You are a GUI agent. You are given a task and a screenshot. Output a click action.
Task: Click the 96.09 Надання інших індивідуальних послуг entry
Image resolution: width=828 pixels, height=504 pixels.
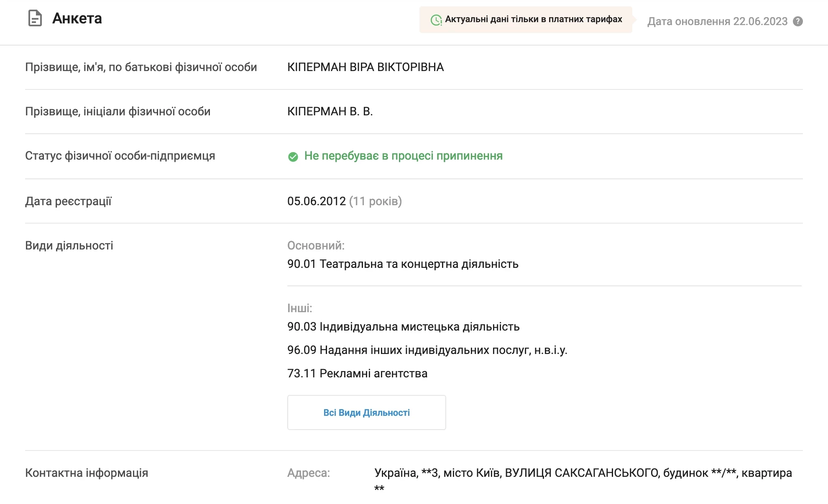click(x=427, y=350)
